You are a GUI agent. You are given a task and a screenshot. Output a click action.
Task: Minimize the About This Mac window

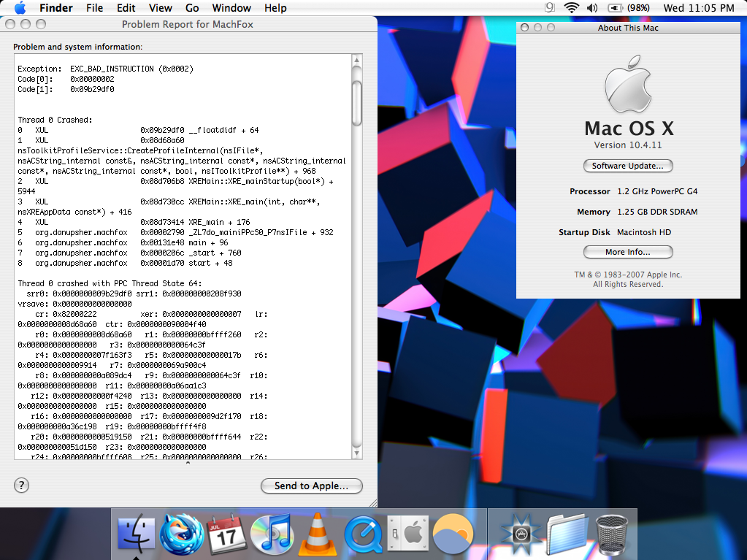(538, 28)
